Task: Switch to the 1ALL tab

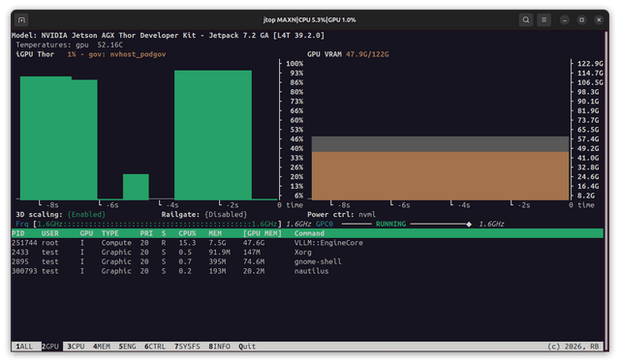Action: (x=24, y=347)
